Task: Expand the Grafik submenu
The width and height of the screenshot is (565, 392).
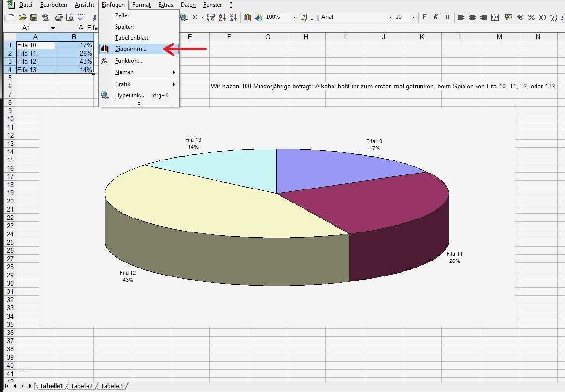Action: click(139, 84)
